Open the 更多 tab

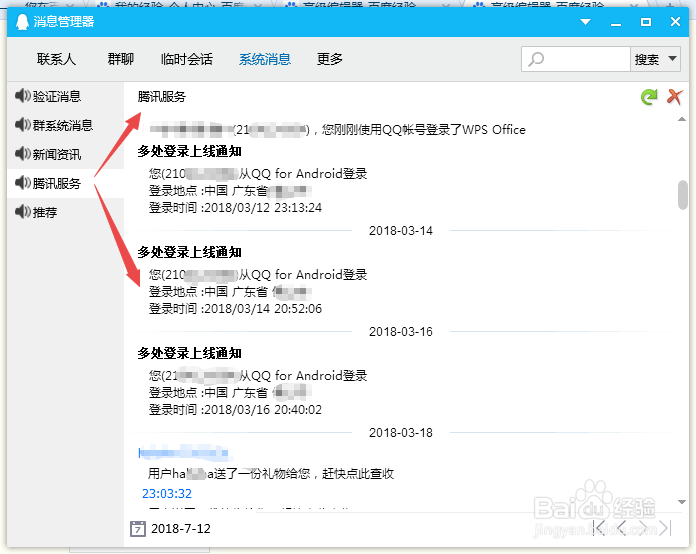(329, 59)
